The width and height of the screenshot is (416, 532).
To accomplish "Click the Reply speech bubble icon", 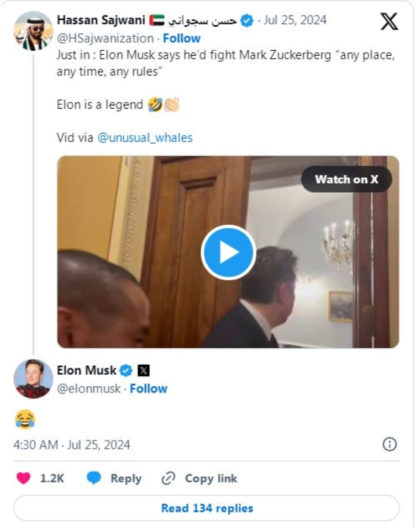I will (x=94, y=478).
